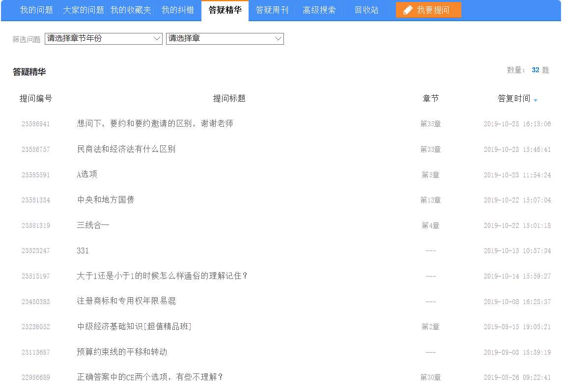Click the pencil icon on 我要提问 button
562x392 pixels.
click(407, 9)
